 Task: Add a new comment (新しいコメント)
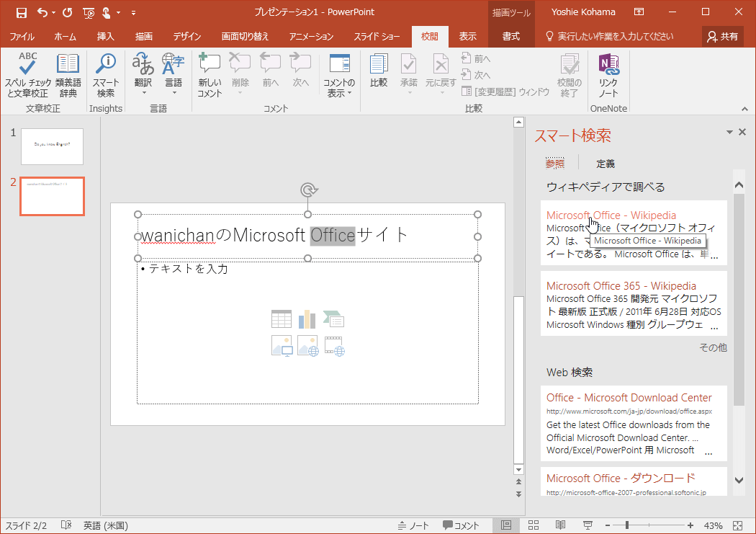(x=210, y=75)
